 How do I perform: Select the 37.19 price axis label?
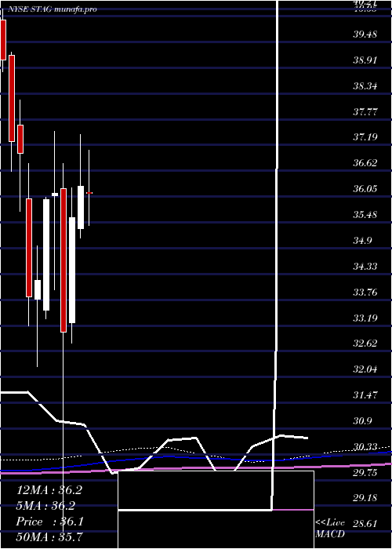click(365, 137)
